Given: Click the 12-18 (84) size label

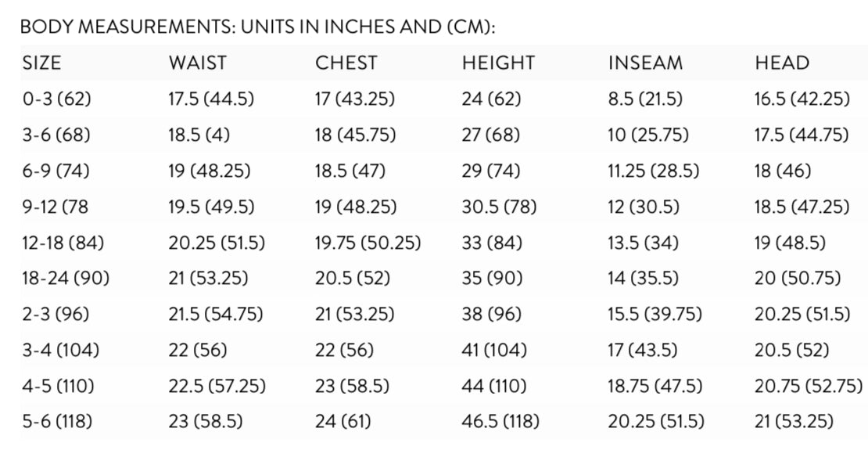Looking at the screenshot, I should tap(63, 243).
